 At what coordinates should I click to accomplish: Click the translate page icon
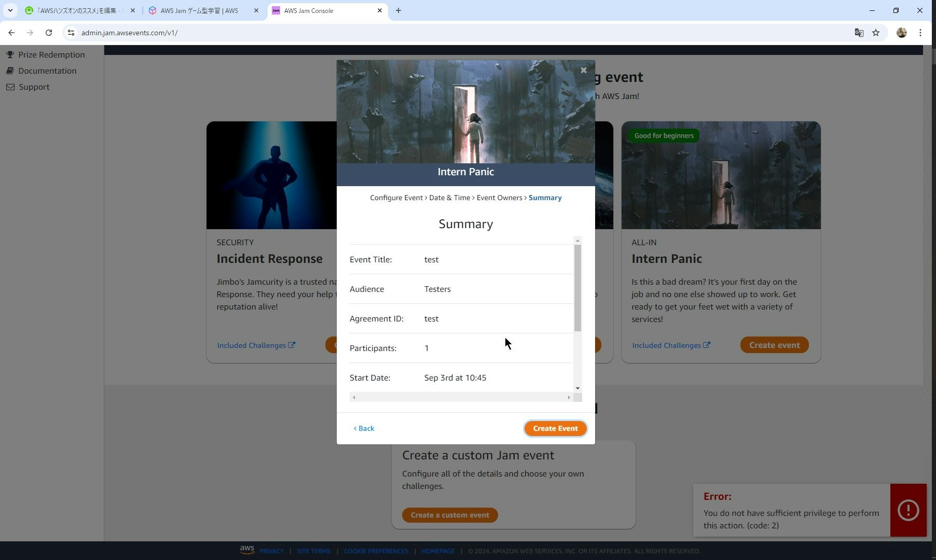pyautogui.click(x=859, y=33)
